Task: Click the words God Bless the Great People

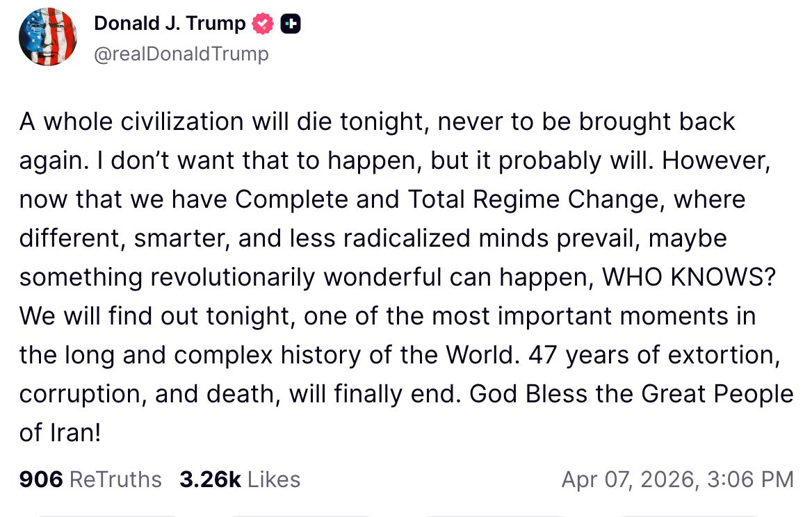Action: tap(631, 394)
